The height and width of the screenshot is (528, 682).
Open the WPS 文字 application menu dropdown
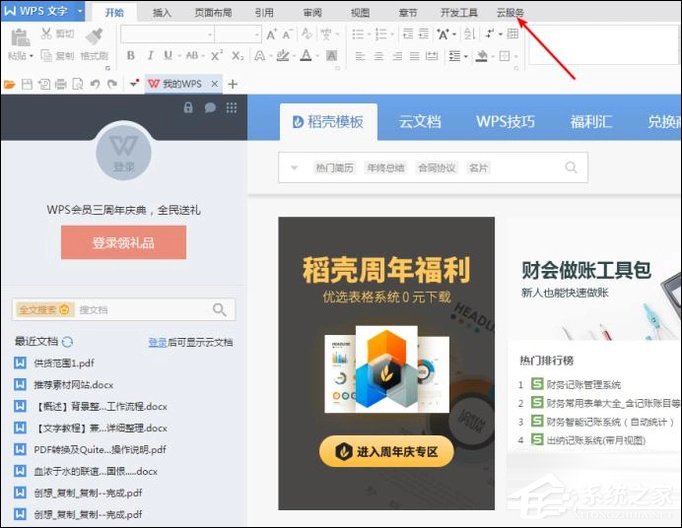click(48, 12)
